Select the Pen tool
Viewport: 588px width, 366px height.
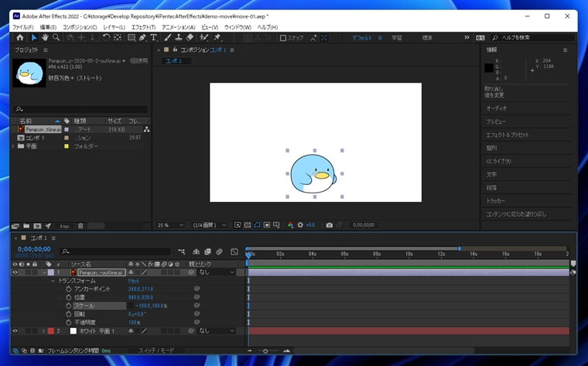[x=142, y=37]
